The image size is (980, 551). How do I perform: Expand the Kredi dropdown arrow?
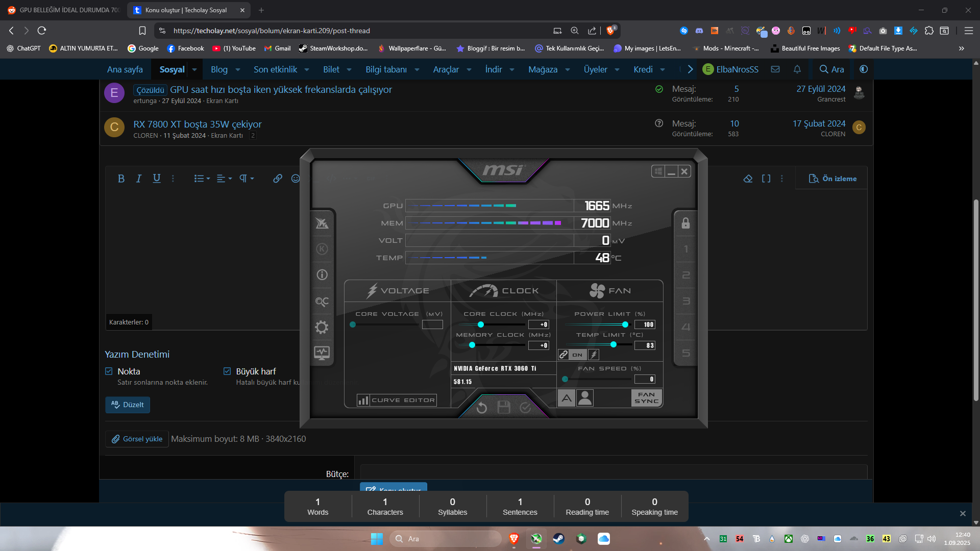663,70
